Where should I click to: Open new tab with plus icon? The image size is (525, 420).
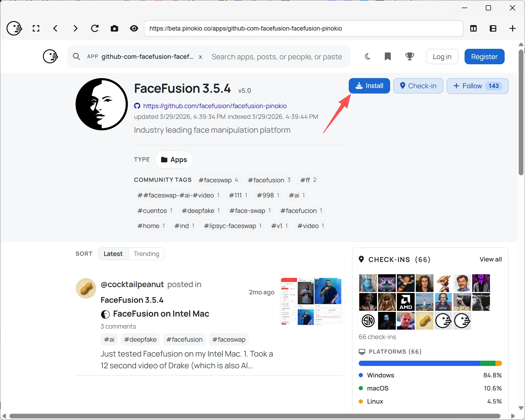point(512,28)
